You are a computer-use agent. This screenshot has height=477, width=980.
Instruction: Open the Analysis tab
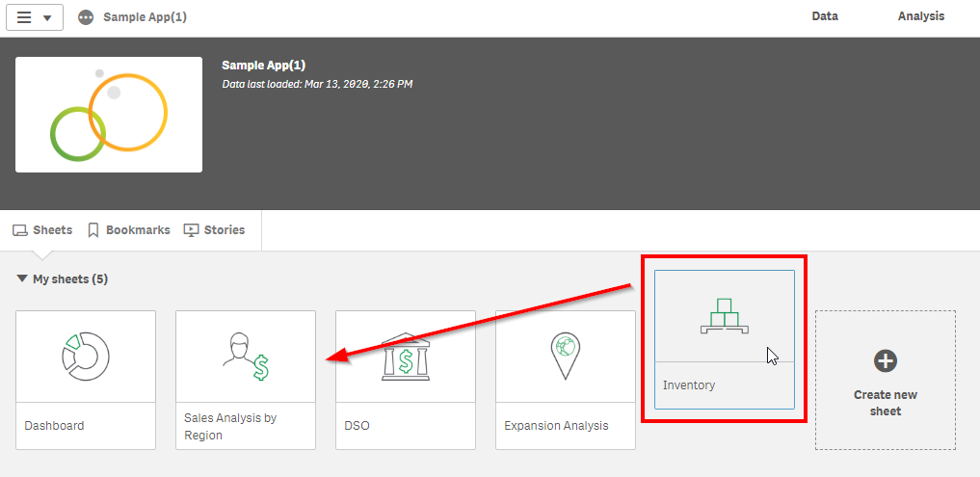[x=920, y=16]
